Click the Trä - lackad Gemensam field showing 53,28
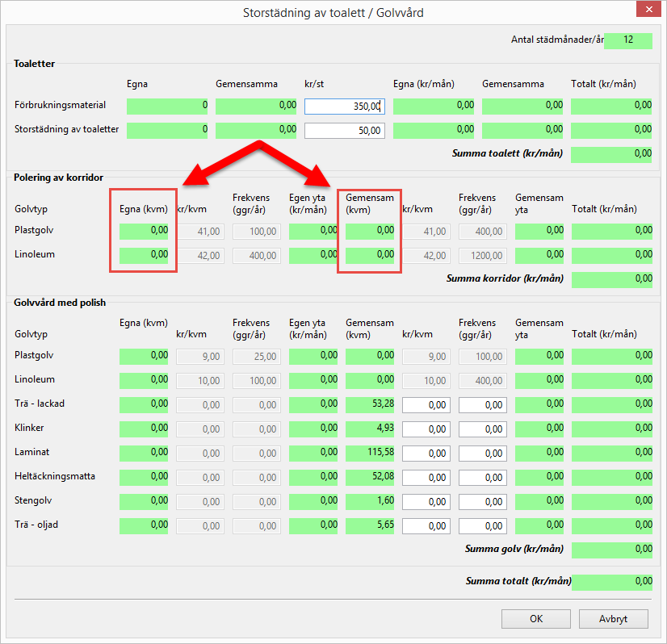The image size is (667, 644). pyautogui.click(x=370, y=404)
